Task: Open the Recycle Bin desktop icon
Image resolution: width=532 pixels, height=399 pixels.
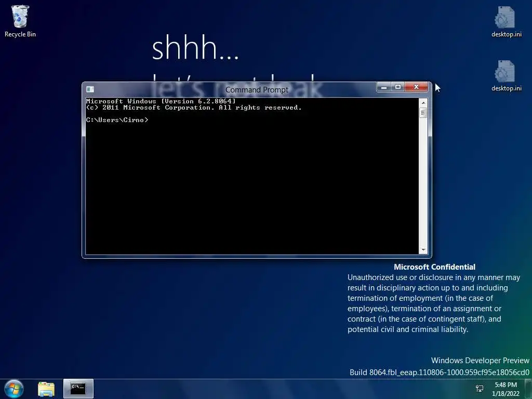Action: (20, 21)
